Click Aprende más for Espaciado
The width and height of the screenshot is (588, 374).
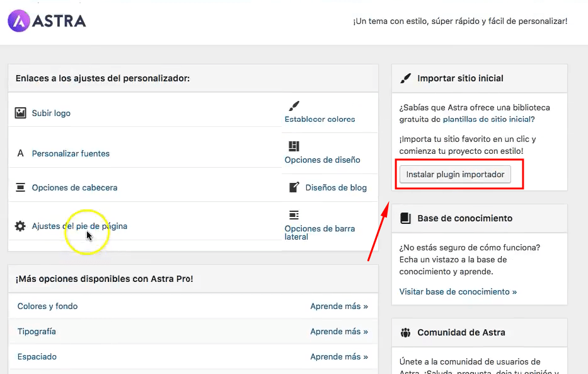pyautogui.click(x=339, y=357)
